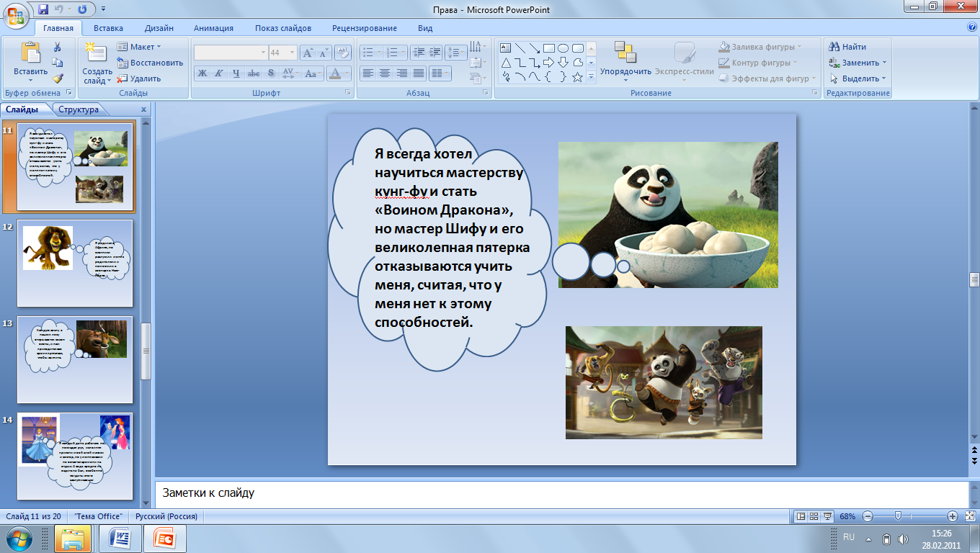Decrease font size with the small A icon

pyautogui.click(x=324, y=53)
